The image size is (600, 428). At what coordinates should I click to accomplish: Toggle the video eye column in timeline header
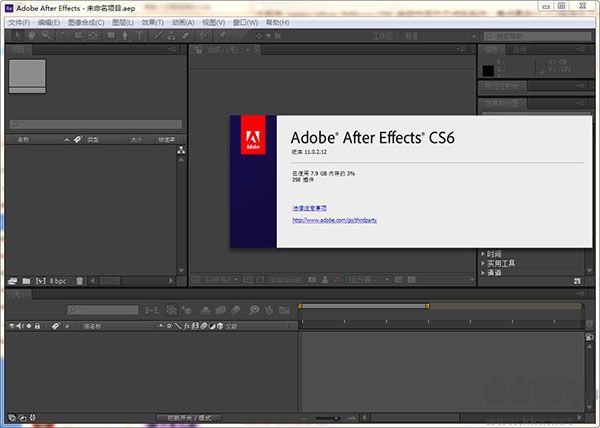[11, 326]
